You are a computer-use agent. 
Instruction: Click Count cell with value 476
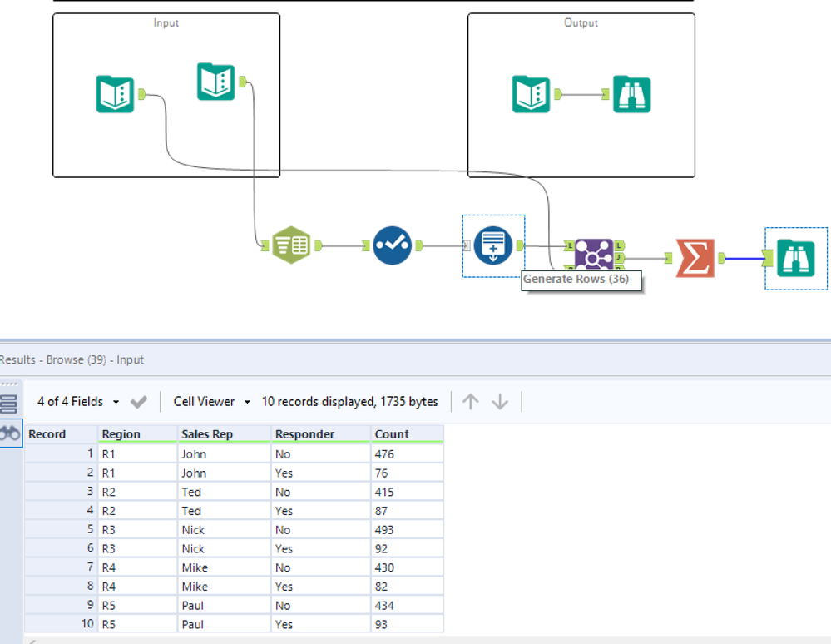(x=408, y=454)
